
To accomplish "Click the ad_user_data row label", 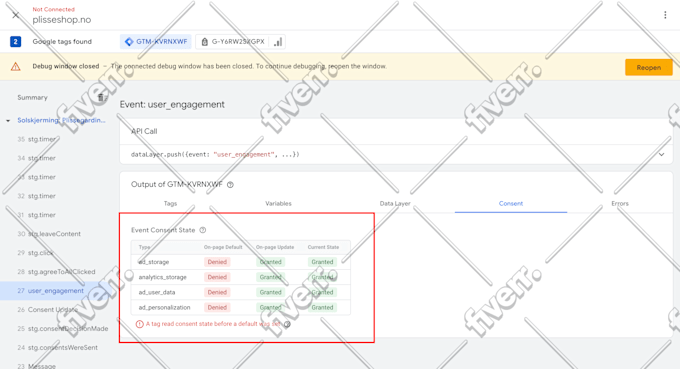I will pos(157,292).
